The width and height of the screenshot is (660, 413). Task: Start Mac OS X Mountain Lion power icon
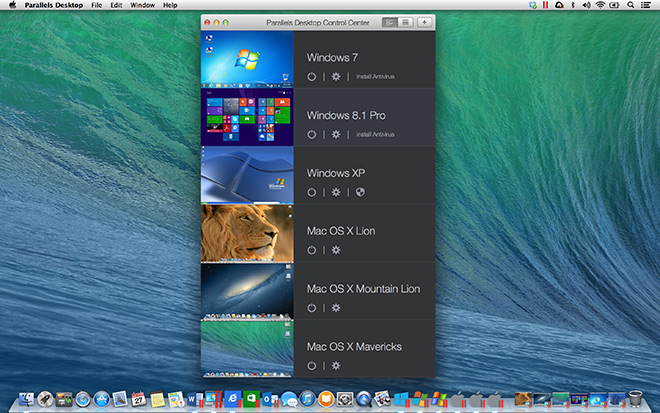pyautogui.click(x=311, y=308)
